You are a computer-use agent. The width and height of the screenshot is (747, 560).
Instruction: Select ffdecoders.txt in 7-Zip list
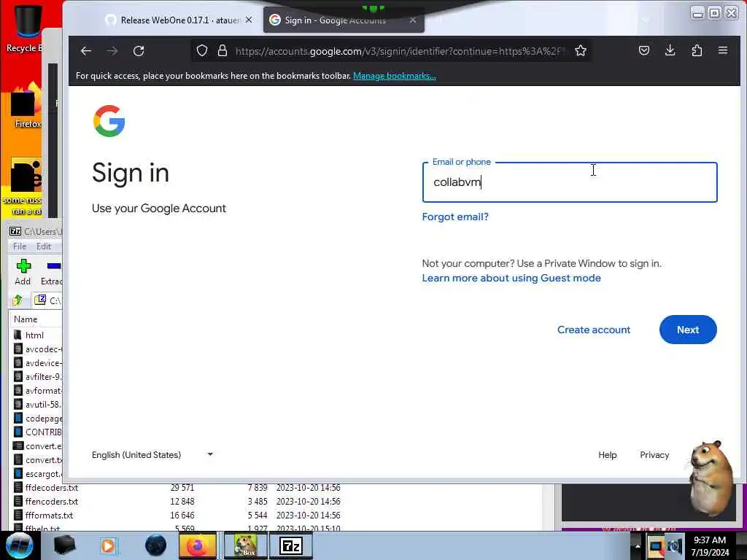point(52,488)
